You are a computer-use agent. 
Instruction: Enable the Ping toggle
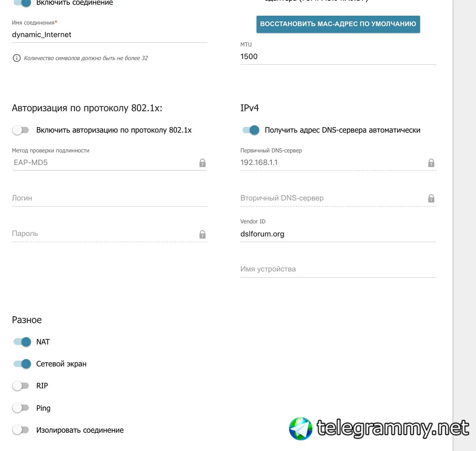click(21, 408)
